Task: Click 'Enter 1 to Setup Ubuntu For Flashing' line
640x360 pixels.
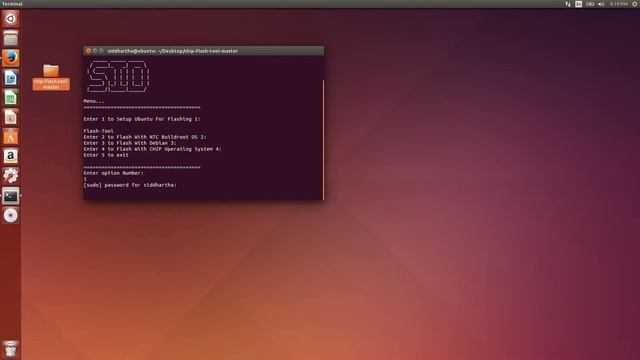Action: [x=142, y=119]
